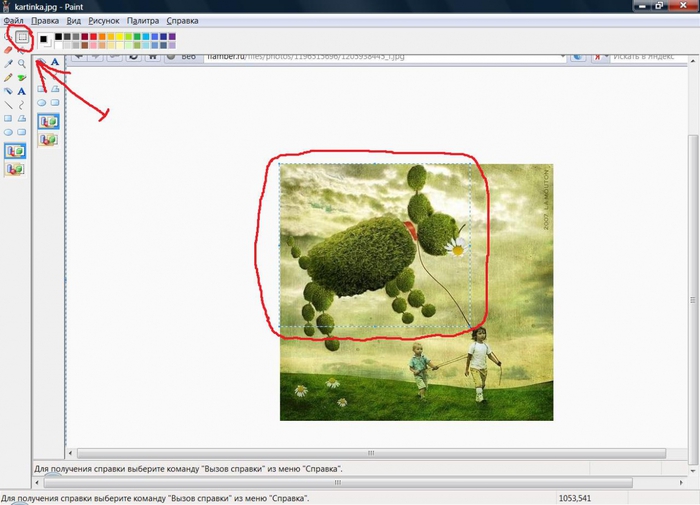Select the rectangular selection tool
700x505 pixels.
click(x=22, y=37)
